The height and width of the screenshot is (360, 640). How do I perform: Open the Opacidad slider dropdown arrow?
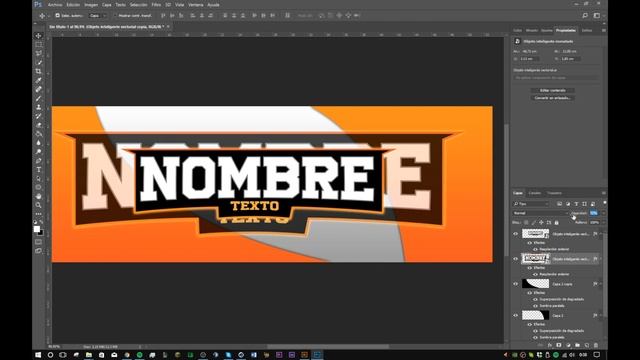tap(603, 213)
